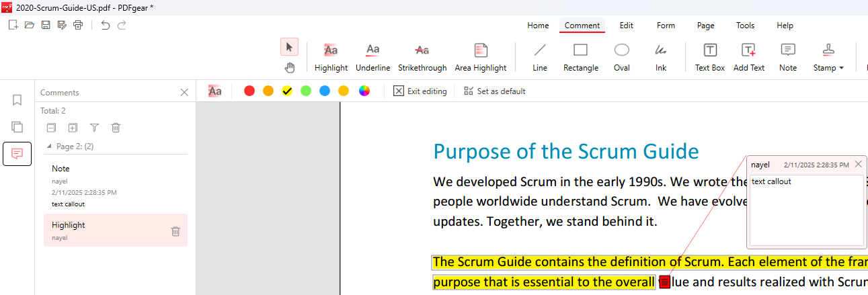
Task: Open the Tools tab
Action: [x=745, y=26]
